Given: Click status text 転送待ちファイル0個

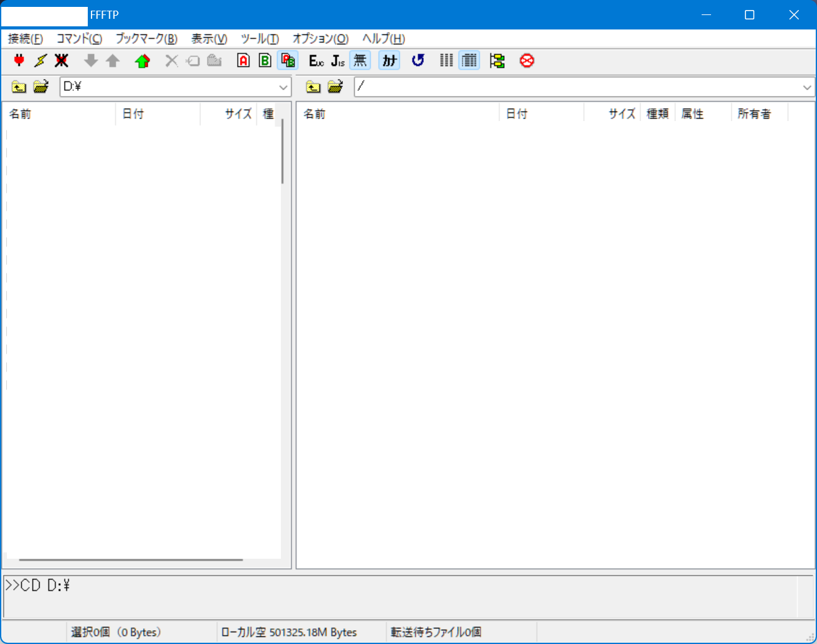Looking at the screenshot, I should [x=436, y=632].
